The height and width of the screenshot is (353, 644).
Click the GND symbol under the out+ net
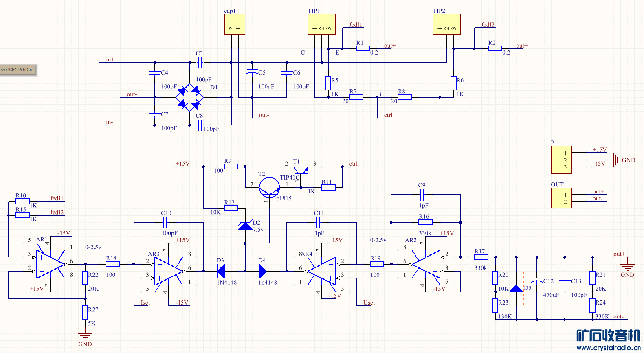coord(627,267)
